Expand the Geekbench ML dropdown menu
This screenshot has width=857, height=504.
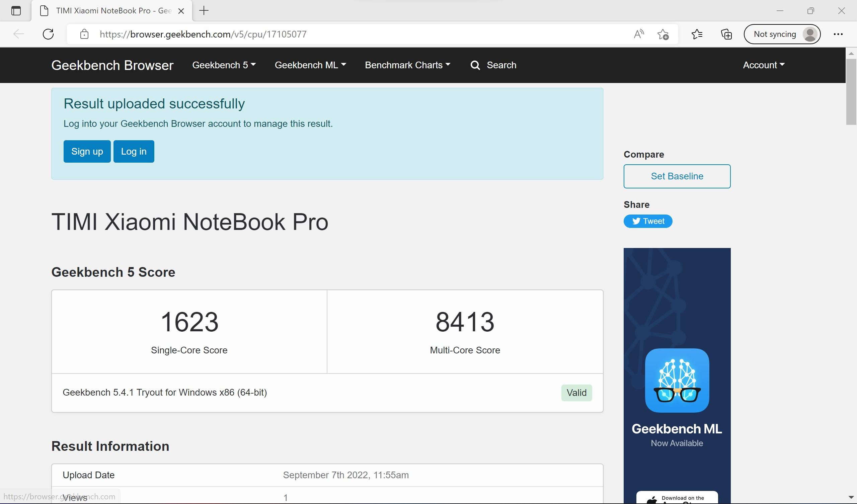(310, 65)
